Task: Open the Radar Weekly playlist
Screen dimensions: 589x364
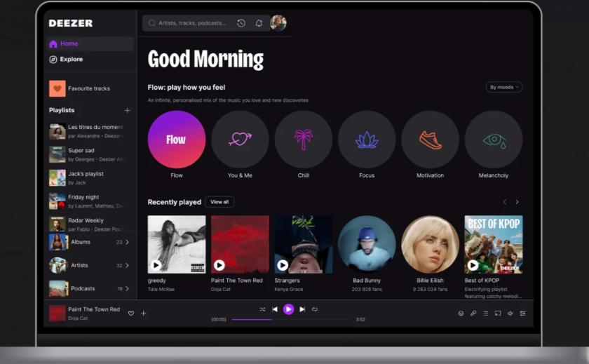Action: (x=88, y=224)
